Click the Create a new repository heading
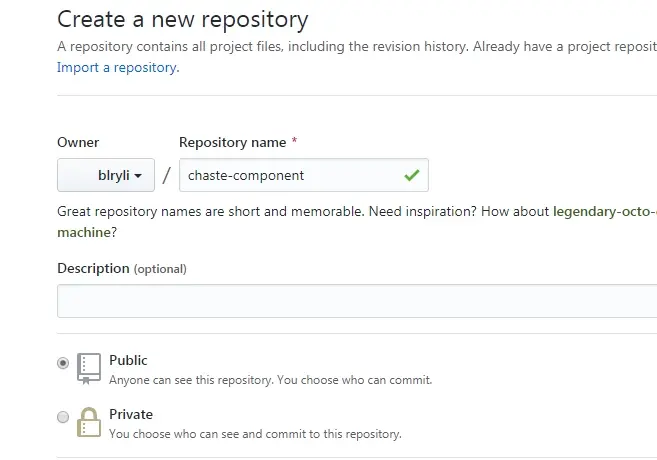This screenshot has width=657, height=460. [x=183, y=18]
